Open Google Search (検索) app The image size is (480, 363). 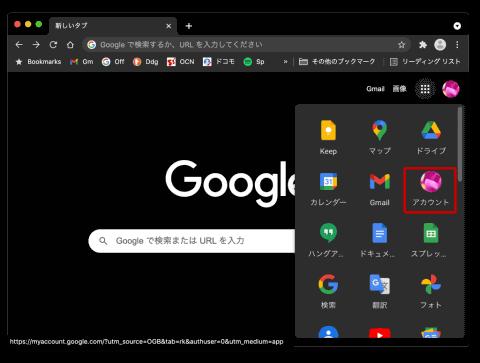(328, 291)
